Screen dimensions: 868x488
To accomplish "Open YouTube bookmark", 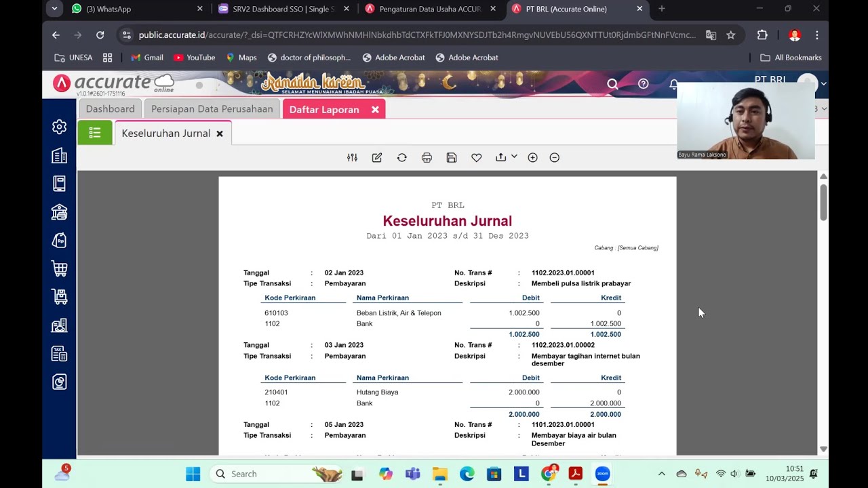I will pos(195,58).
